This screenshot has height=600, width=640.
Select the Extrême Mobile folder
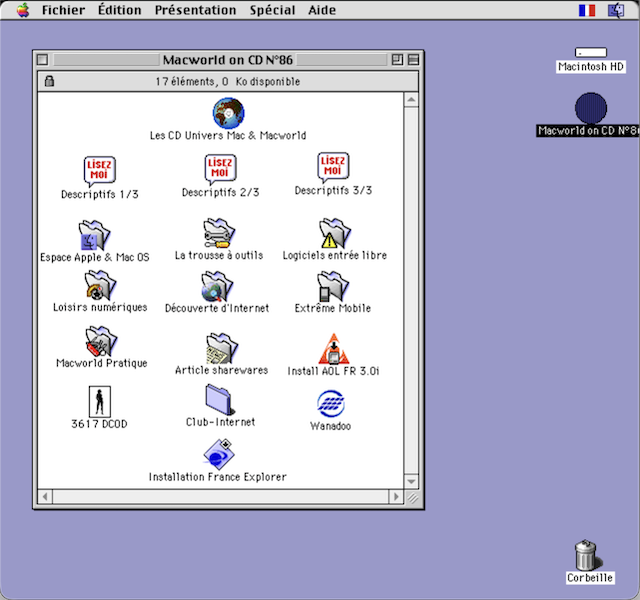333,286
